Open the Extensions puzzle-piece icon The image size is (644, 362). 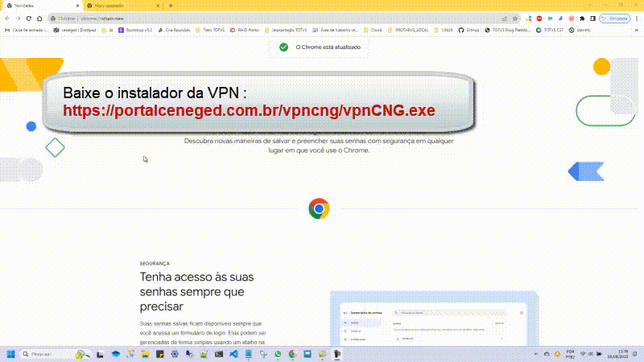pyautogui.click(x=584, y=18)
